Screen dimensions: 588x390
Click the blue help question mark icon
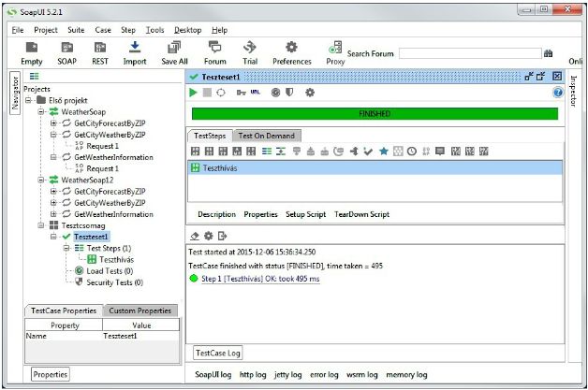click(558, 93)
